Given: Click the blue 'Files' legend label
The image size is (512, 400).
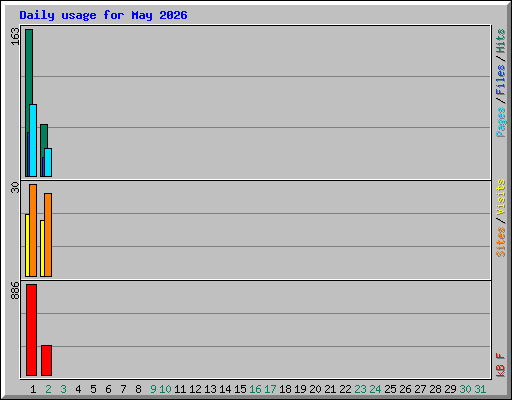Looking at the screenshot, I should [500, 80].
